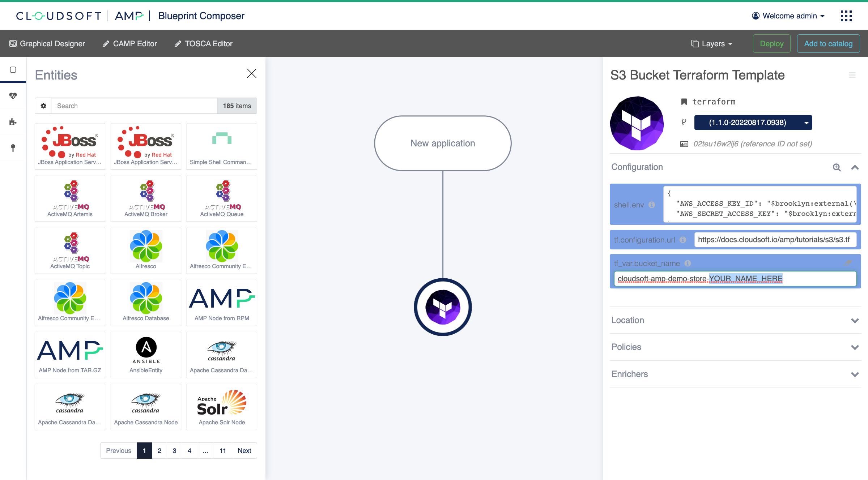Click the Terraform logo in the details panel

(x=637, y=123)
